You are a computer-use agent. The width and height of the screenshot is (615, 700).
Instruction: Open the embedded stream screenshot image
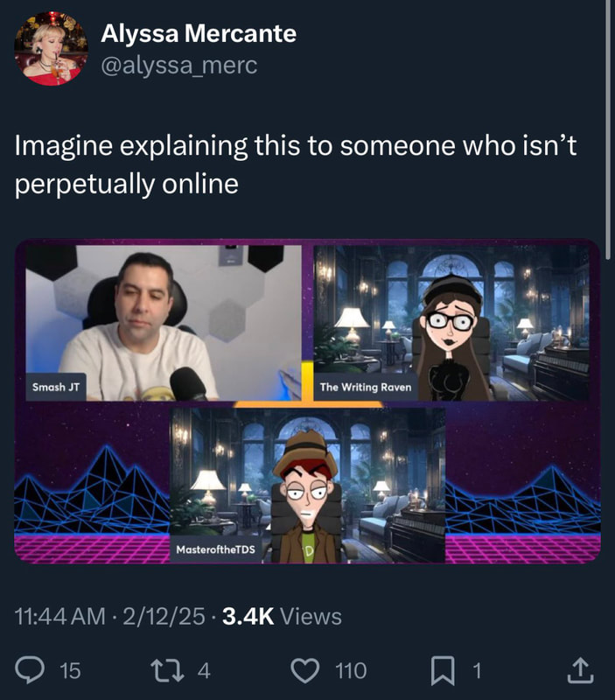coord(308,402)
